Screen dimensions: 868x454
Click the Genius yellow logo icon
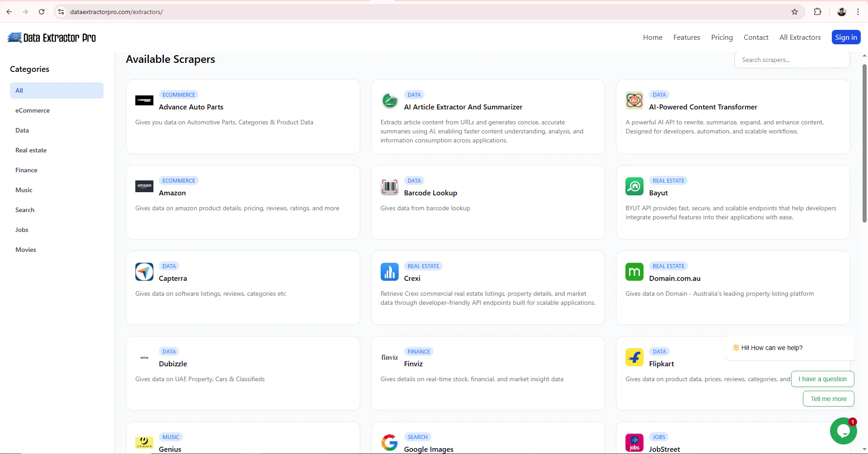point(144,443)
